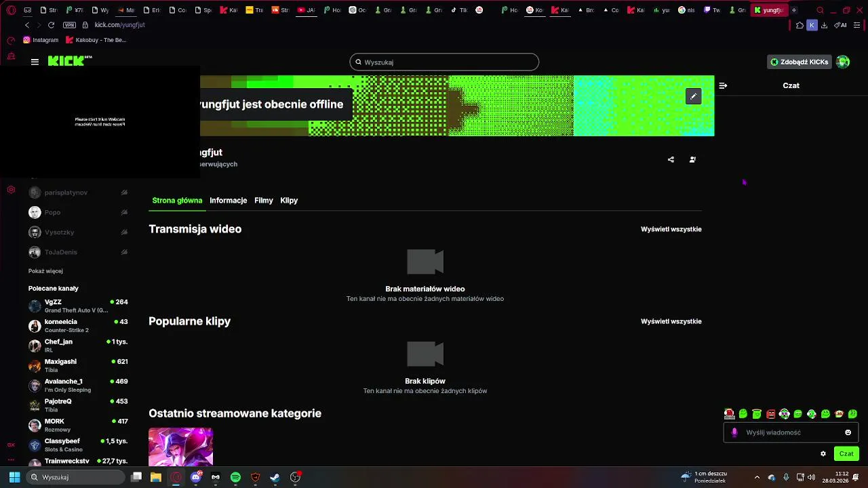868x488 pixels.
Task: Switch to Strona główna tab
Action: click(177, 201)
